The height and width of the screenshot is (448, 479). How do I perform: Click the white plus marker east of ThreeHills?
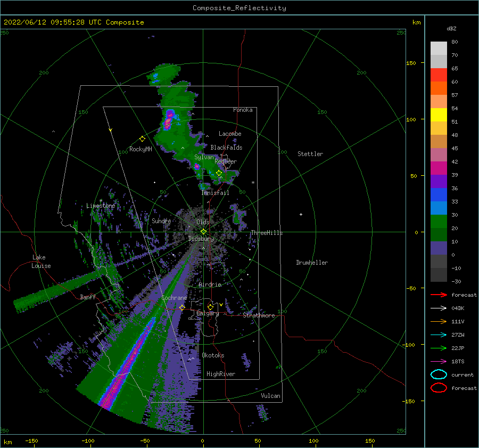click(x=301, y=214)
